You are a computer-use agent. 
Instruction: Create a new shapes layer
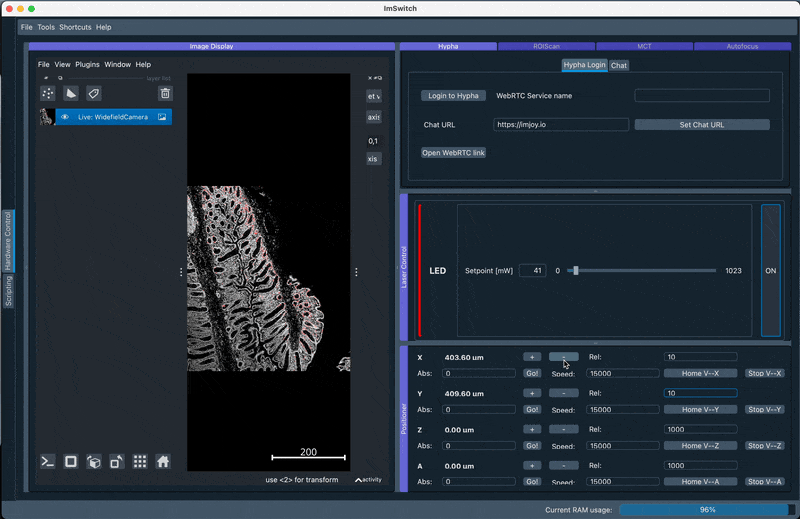point(71,93)
